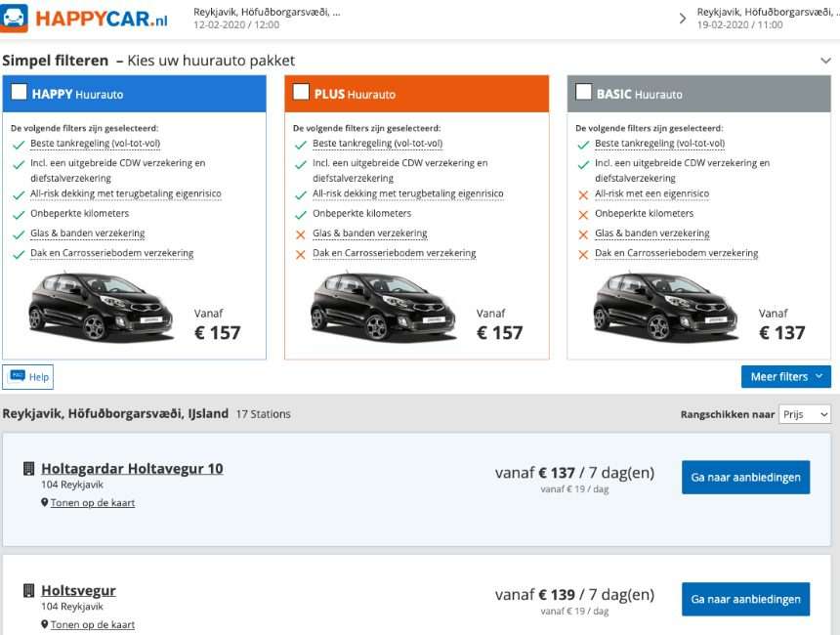Click map pin icon under Holtsvegur
Screen dimensions: 840x635
pos(45,624)
